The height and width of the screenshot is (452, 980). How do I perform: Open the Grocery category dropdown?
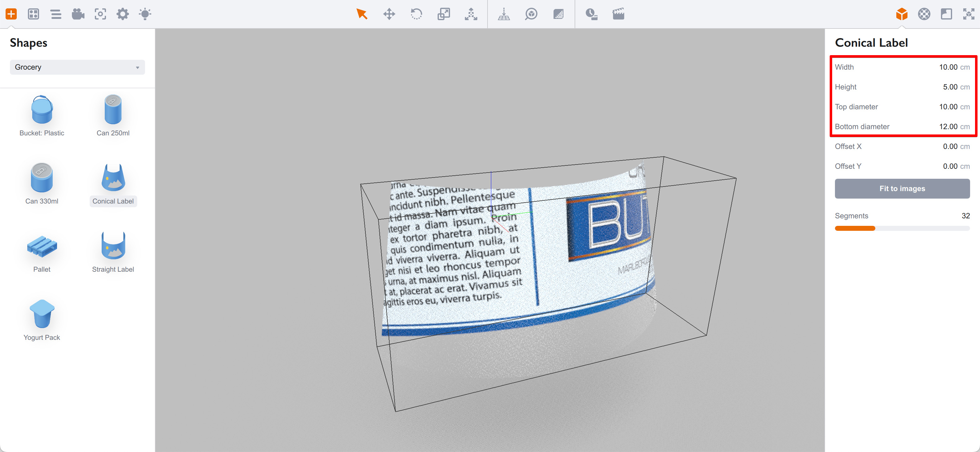[77, 67]
